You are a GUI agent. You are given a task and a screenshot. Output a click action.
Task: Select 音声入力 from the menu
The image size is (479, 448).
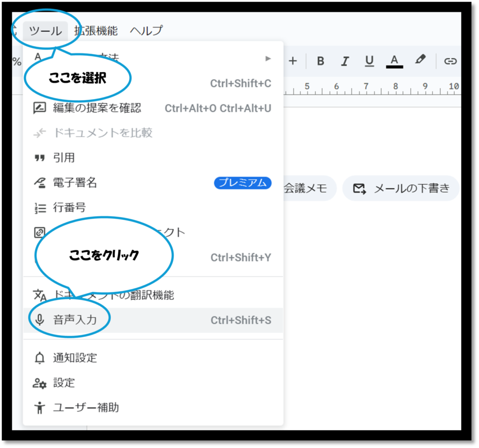[75, 320]
